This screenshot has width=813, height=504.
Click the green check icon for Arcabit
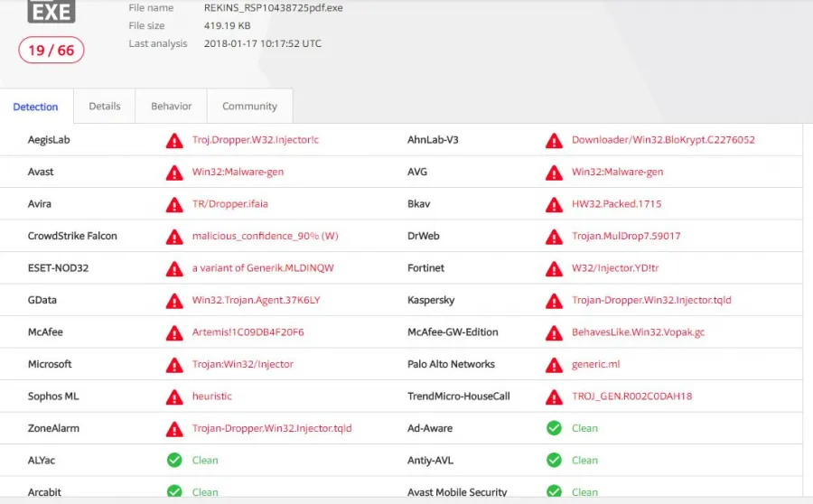[x=174, y=491]
